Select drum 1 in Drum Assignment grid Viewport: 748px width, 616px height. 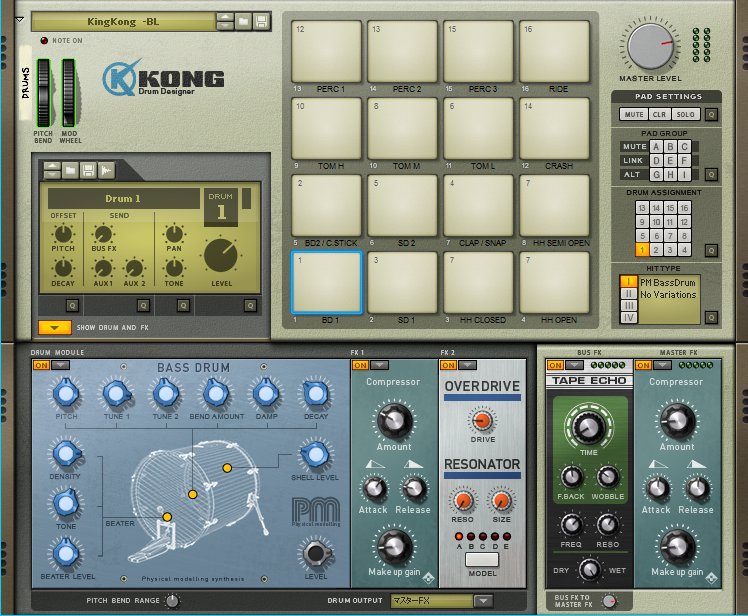pyautogui.click(x=642, y=250)
